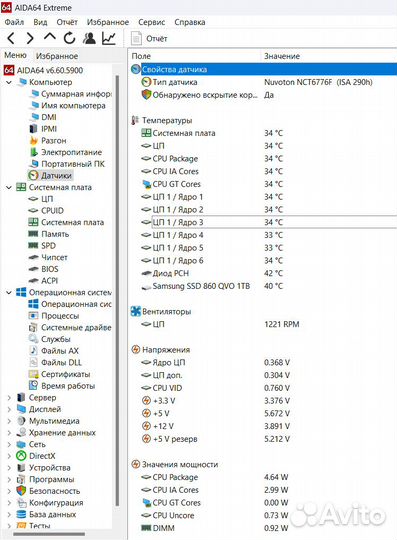
Task: Click the Датчики sensor gauge icon in tree
Action: [33, 175]
